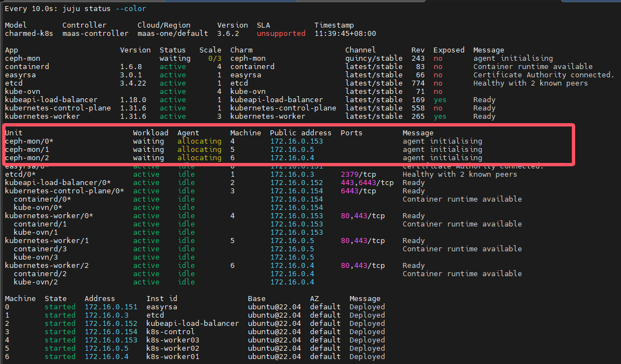Click the cloud/region value 'maas-one/default'
Viewport: 621px width, 364px height.
(x=173, y=34)
